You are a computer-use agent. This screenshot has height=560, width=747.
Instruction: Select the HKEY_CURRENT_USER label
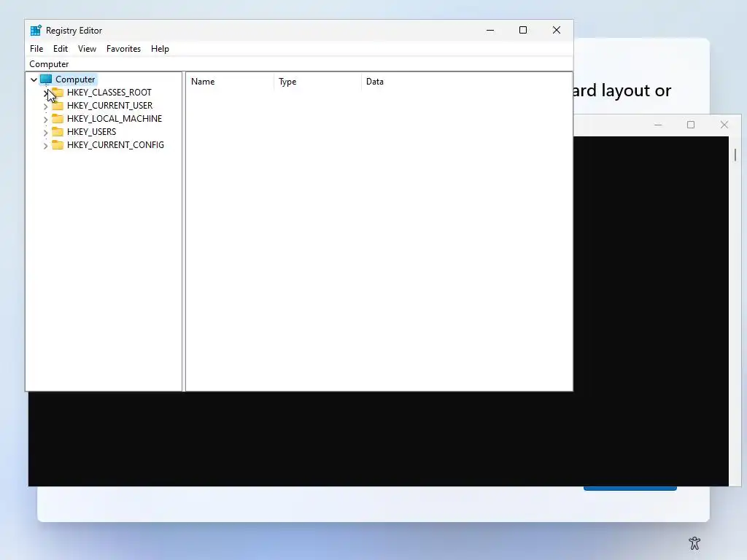[x=109, y=105]
